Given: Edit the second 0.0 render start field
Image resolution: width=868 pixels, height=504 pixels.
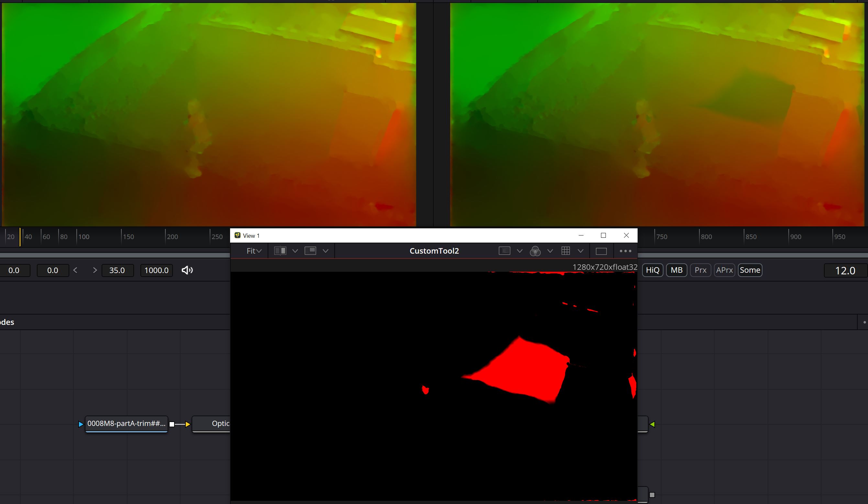Looking at the screenshot, I should [53, 270].
